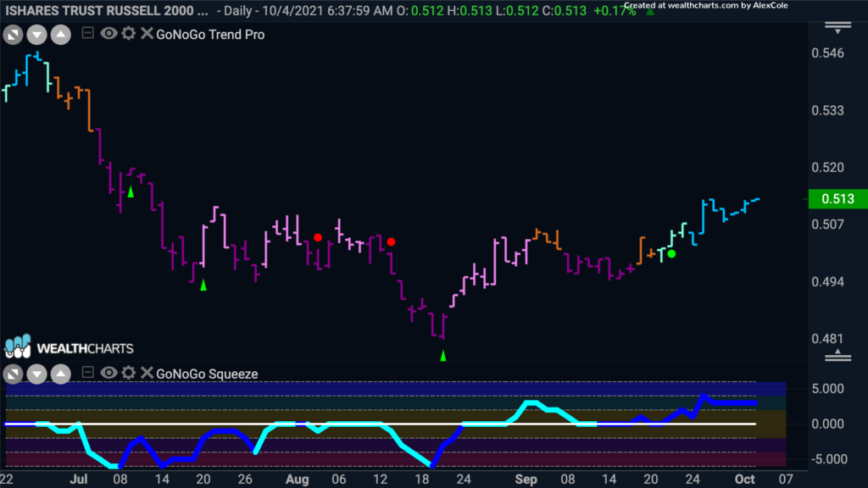
Task: Click the +0.17% change value
Action: tap(615, 10)
